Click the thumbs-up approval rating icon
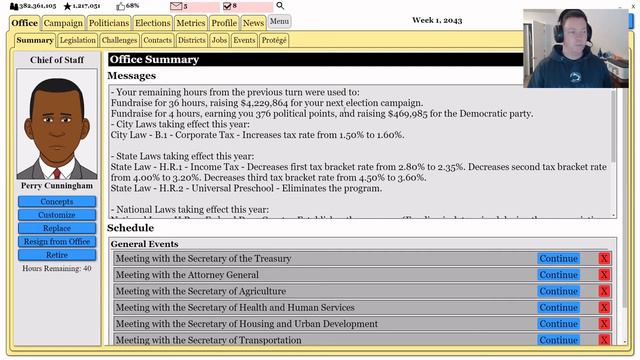 click(120, 6)
